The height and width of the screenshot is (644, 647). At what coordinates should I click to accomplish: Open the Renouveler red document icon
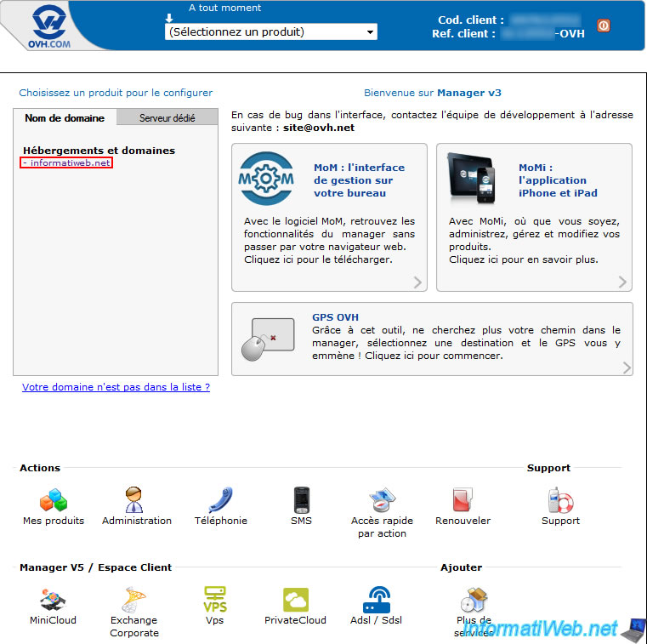[463, 499]
